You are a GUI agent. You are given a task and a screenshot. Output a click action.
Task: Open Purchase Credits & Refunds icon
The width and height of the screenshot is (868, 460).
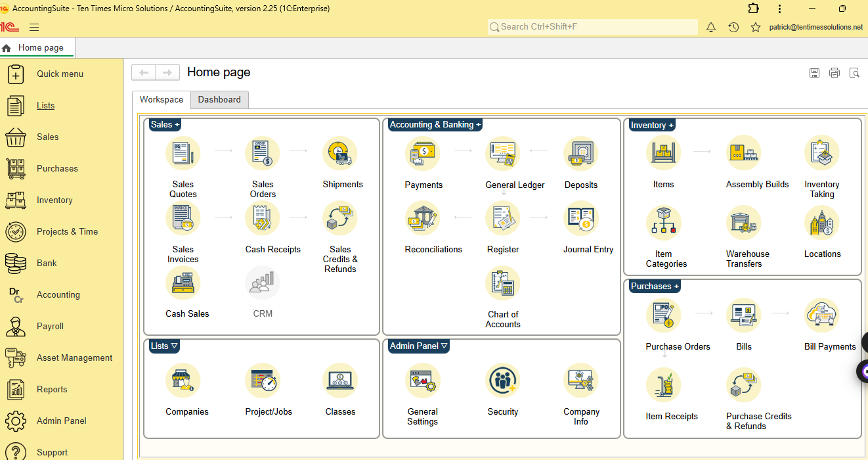744,385
